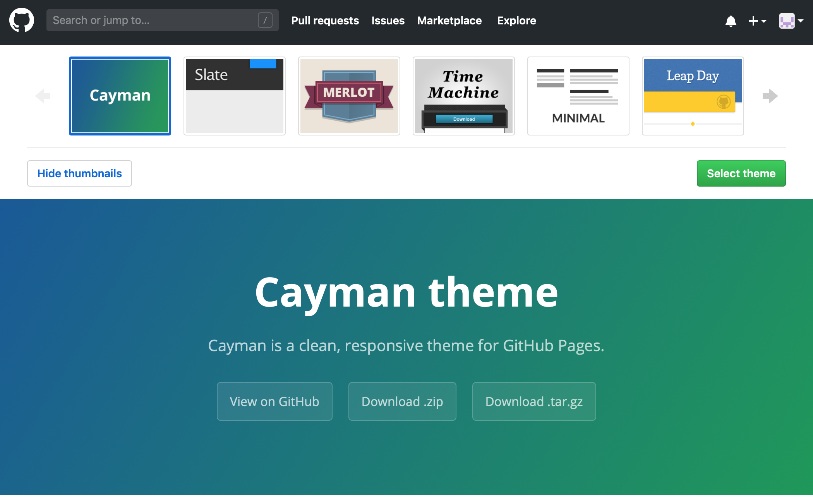Click Pull requests menu item
Image resolution: width=813 pixels, height=504 pixels.
324,21
